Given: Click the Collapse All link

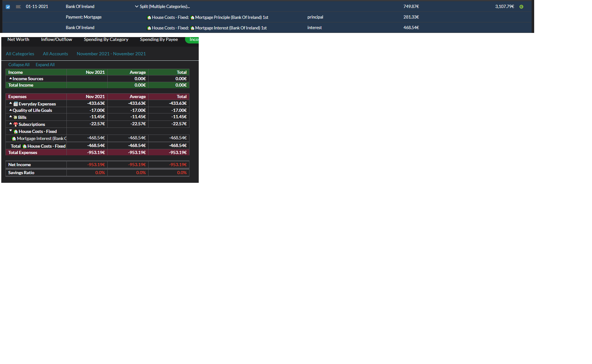Looking at the screenshot, I should tap(19, 65).
